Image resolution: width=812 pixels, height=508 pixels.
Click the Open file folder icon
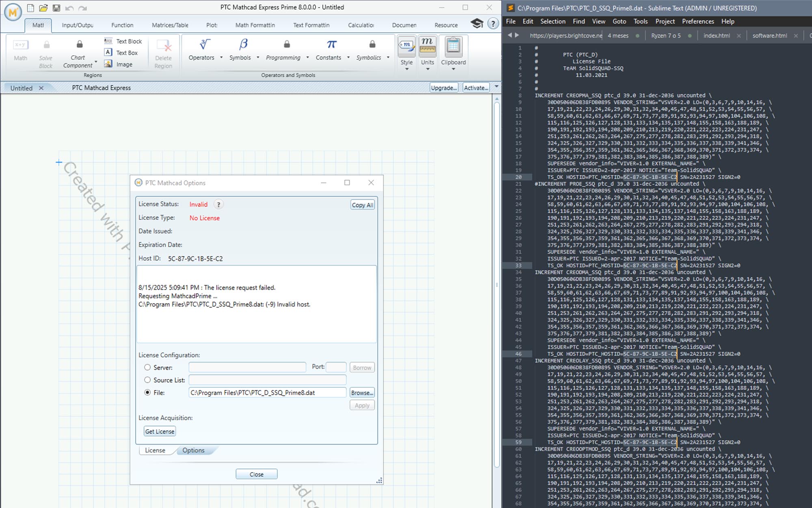click(43, 8)
